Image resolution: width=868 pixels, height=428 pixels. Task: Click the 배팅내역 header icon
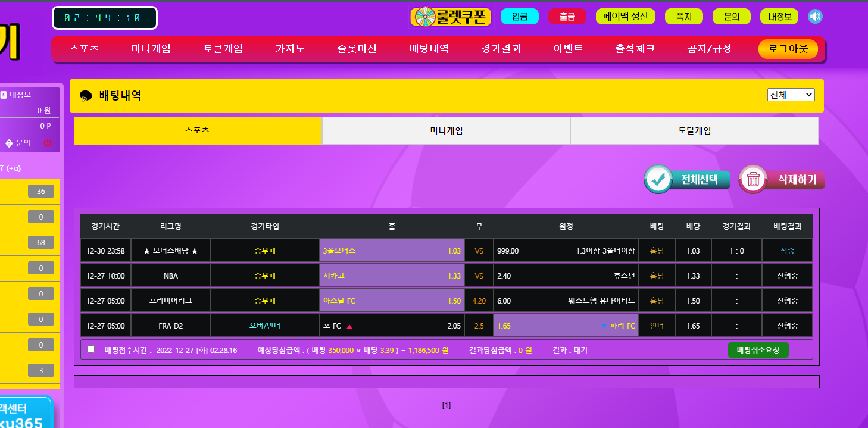pyautogui.click(x=86, y=96)
